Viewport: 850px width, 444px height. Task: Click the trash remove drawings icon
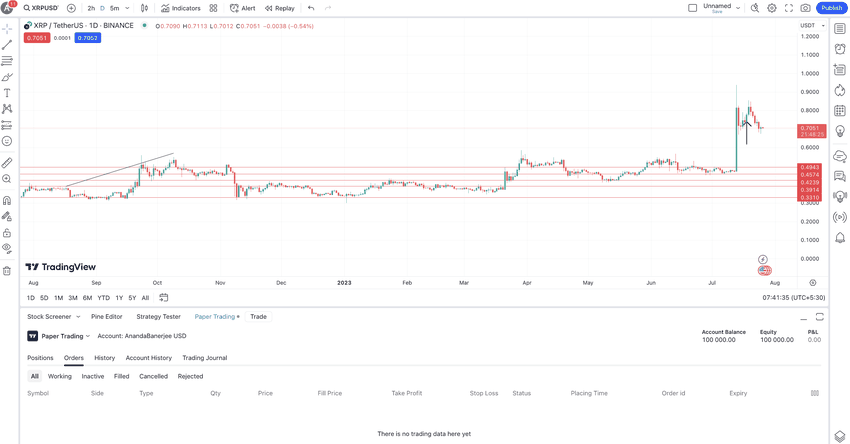pyautogui.click(x=7, y=271)
